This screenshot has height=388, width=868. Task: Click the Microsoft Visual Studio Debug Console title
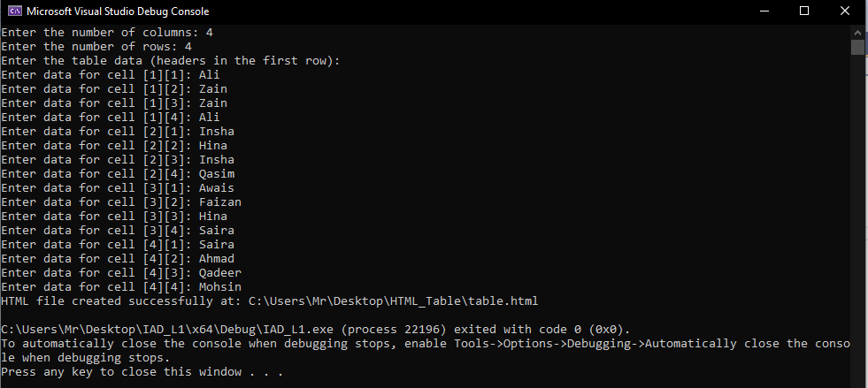pyautogui.click(x=118, y=11)
